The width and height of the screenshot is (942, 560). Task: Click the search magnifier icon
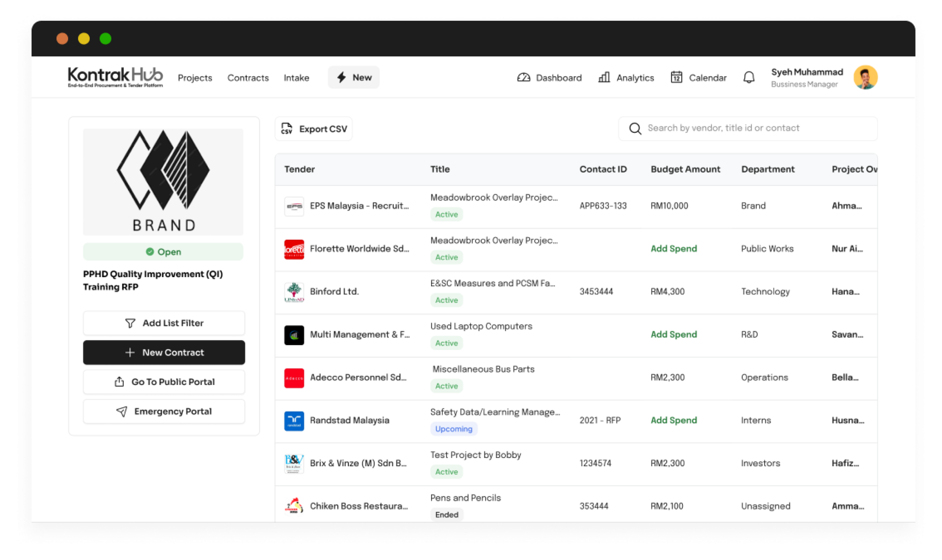click(x=635, y=128)
